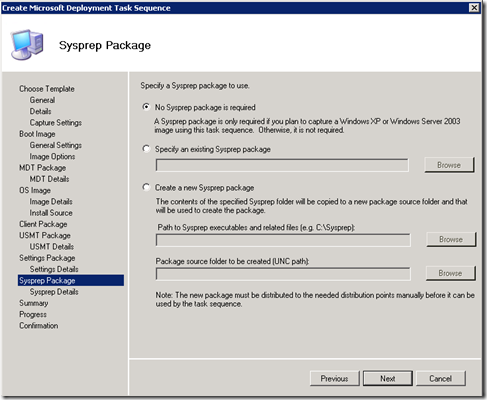Open the Install Source step
487x400 pixels.
pos(51,213)
